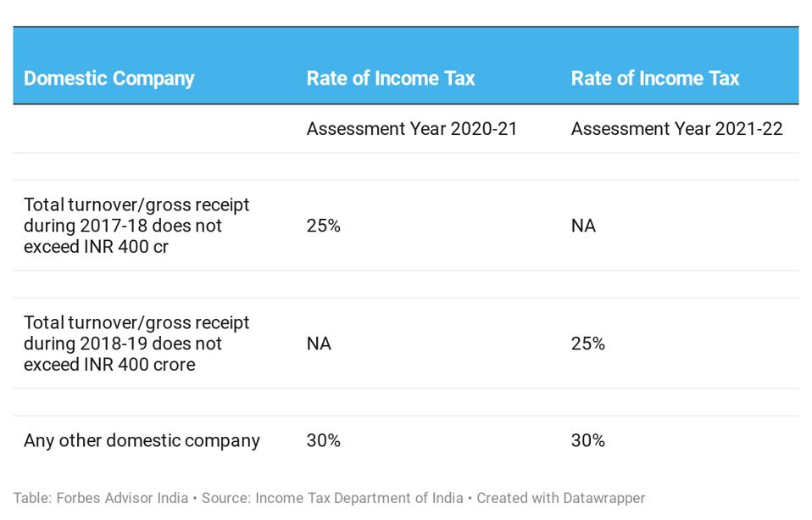Click 30% under Assessment Year 2021-22
812x520 pixels.
point(588,440)
